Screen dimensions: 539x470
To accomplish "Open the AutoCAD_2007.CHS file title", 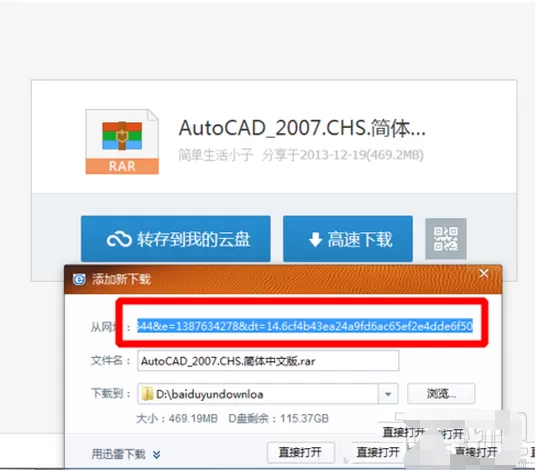I will [302, 128].
